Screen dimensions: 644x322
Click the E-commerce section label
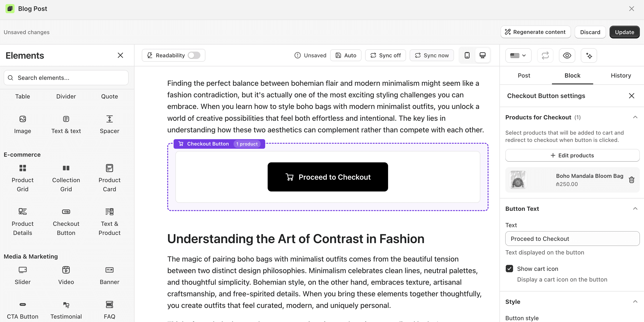(22, 155)
